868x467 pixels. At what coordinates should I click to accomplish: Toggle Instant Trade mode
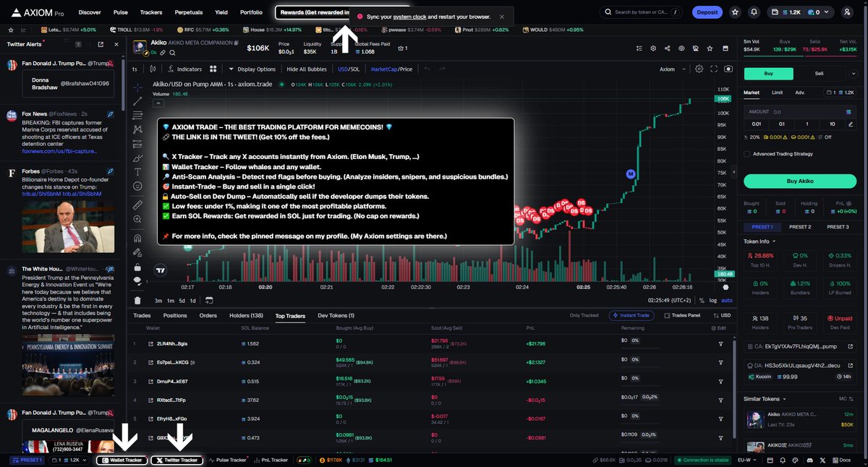(633, 315)
